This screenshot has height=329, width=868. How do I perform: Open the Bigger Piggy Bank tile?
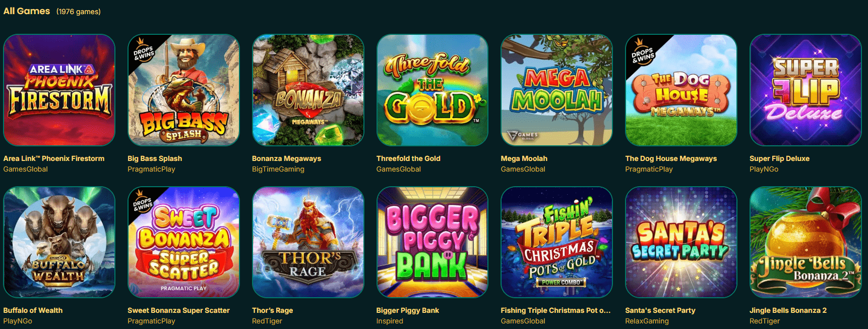(432, 242)
